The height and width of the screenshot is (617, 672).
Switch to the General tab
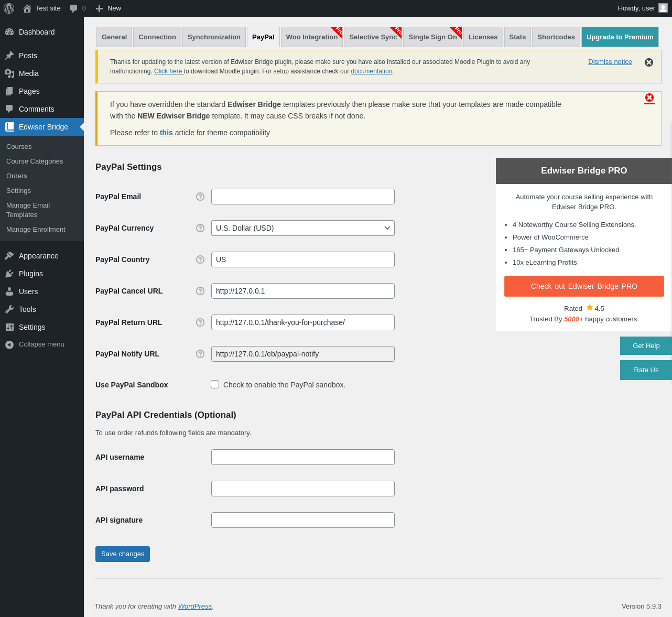(x=114, y=37)
